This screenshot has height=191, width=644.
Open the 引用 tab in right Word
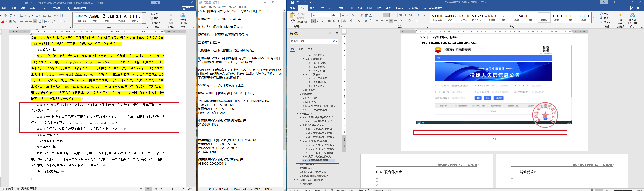[x=350, y=8]
